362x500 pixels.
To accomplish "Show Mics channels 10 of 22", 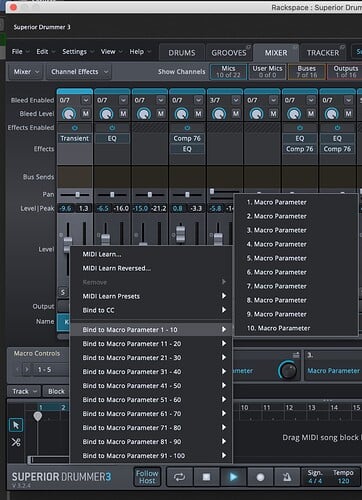I will tap(228, 72).
